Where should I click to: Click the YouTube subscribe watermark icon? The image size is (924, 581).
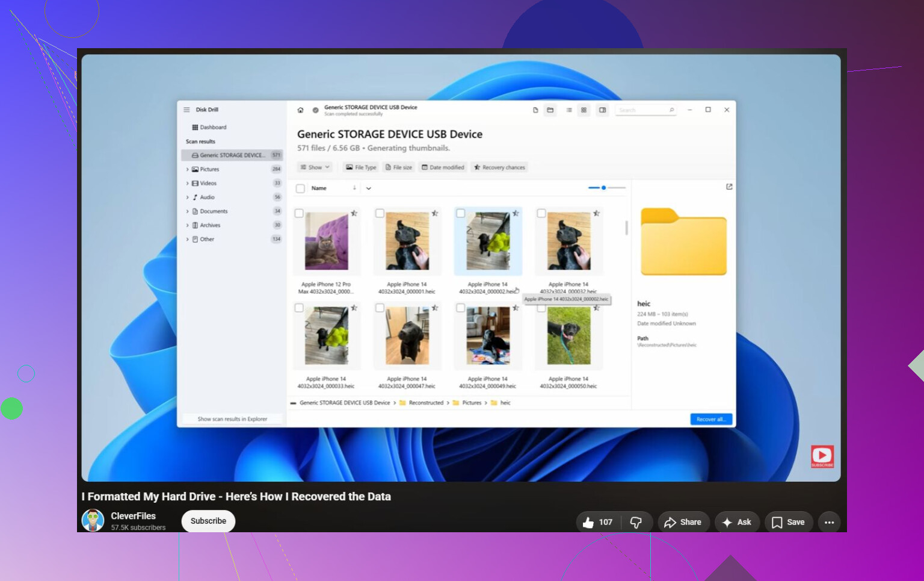click(x=822, y=456)
